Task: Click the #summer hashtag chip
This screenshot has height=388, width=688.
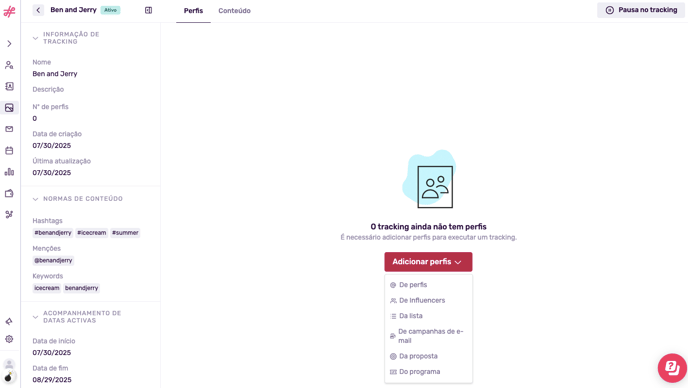Action: click(x=125, y=233)
